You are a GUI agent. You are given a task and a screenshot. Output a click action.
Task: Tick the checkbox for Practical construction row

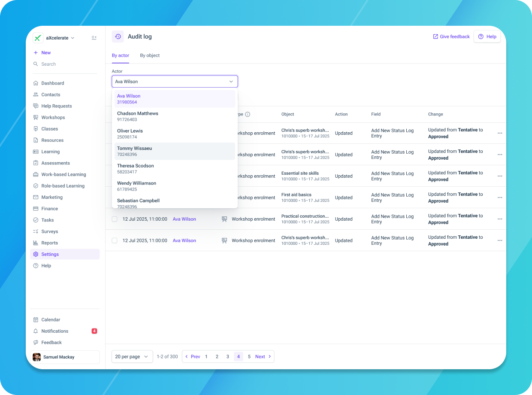tap(115, 219)
